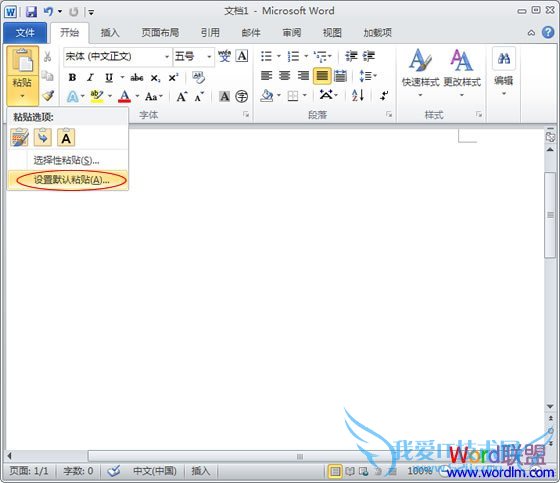Open font size dropdown 五号
This screenshot has height=483, width=560.
click(209, 56)
